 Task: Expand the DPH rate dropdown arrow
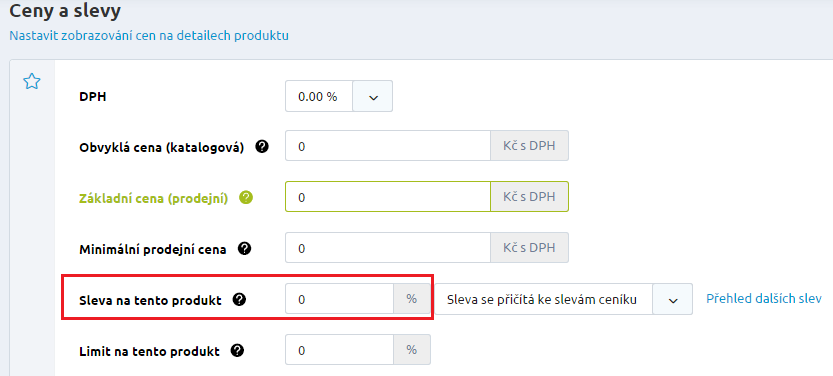coord(373,97)
